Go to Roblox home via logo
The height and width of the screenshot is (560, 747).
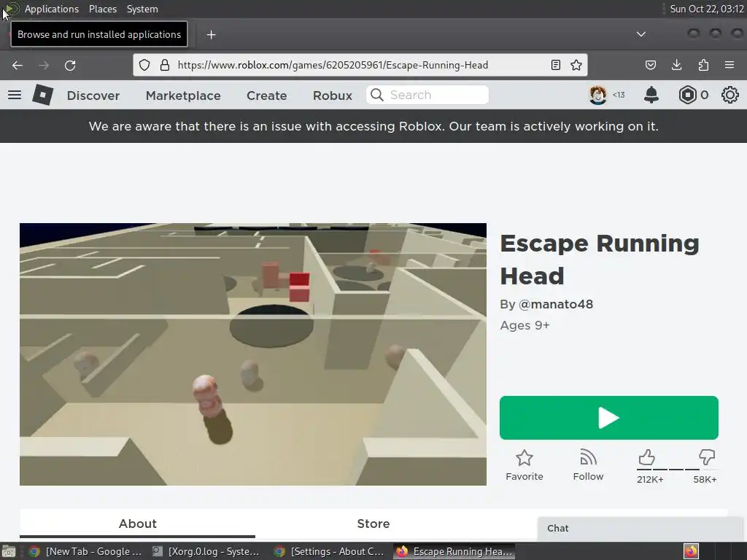tap(43, 95)
